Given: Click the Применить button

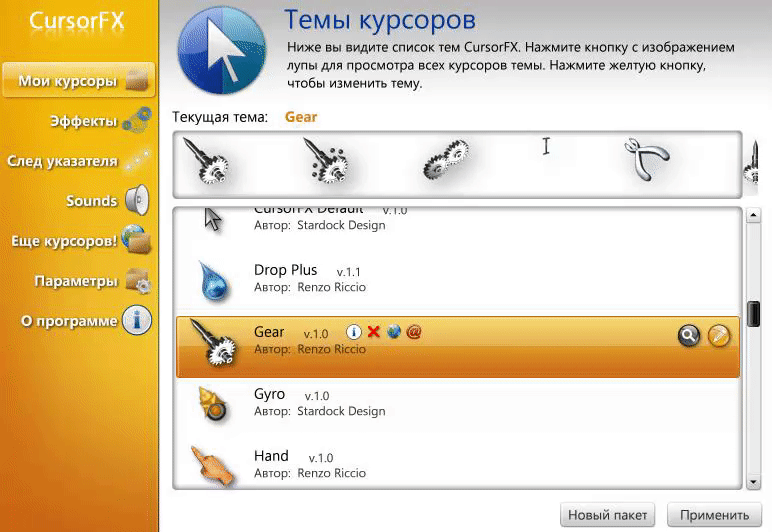Looking at the screenshot, I should [x=714, y=515].
